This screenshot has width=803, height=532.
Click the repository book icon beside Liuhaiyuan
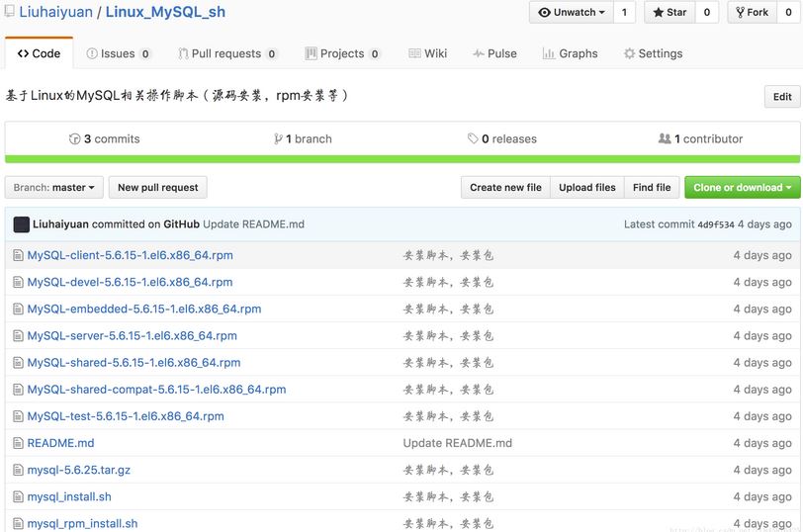9,11
